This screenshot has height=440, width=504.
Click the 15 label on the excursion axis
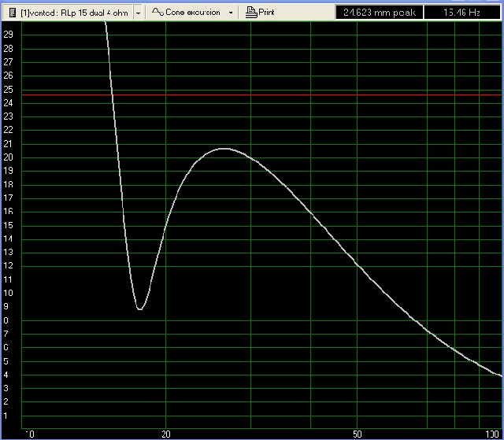tap(8, 225)
